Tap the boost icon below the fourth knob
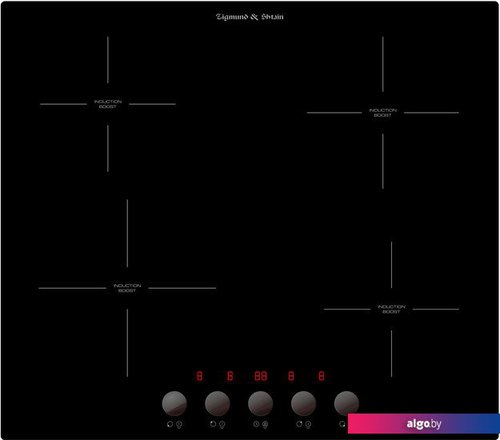The image size is (500, 440). (308, 425)
